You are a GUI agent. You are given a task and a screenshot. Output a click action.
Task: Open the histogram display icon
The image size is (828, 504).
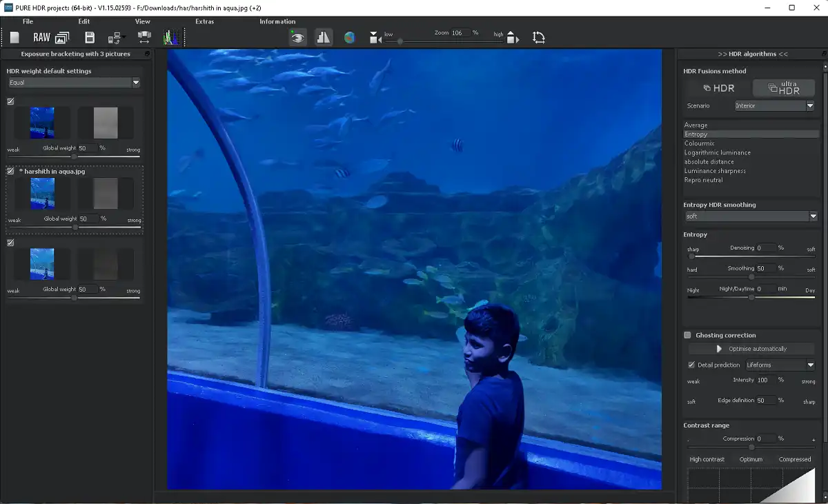170,38
